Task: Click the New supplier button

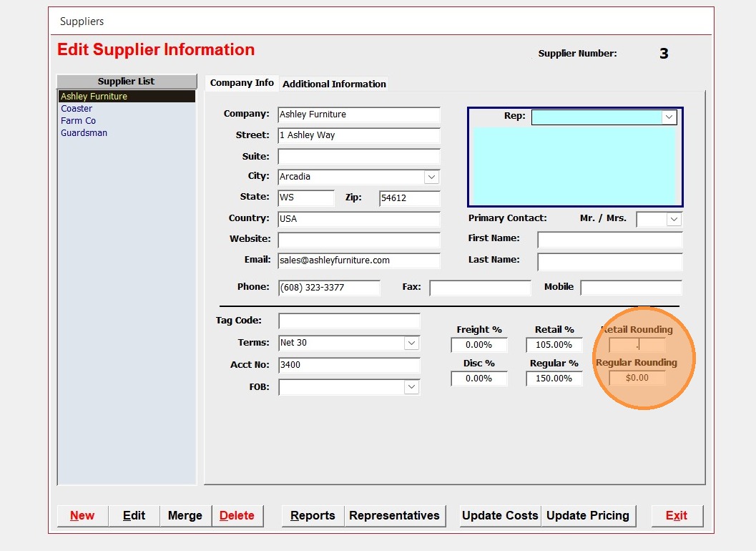Action: pos(82,515)
